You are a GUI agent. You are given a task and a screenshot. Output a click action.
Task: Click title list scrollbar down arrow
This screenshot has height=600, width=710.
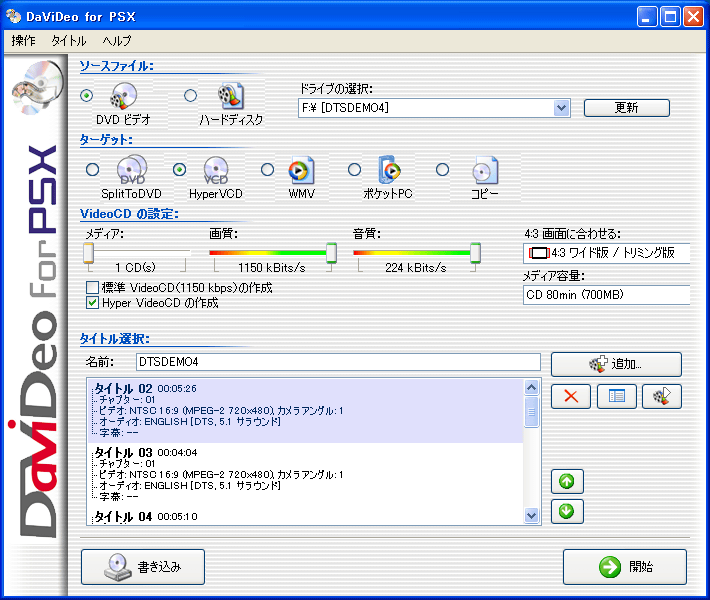[x=531, y=515]
